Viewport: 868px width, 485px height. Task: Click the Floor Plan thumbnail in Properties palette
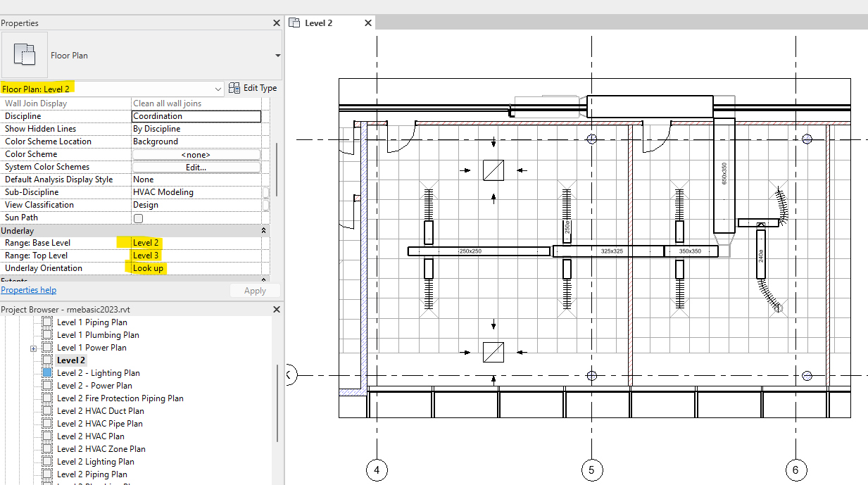tap(25, 55)
